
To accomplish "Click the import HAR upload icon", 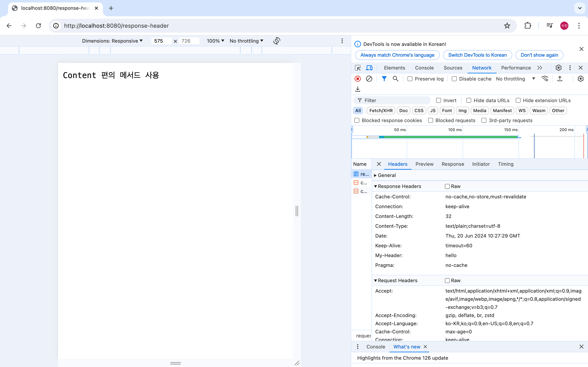I will coord(560,79).
